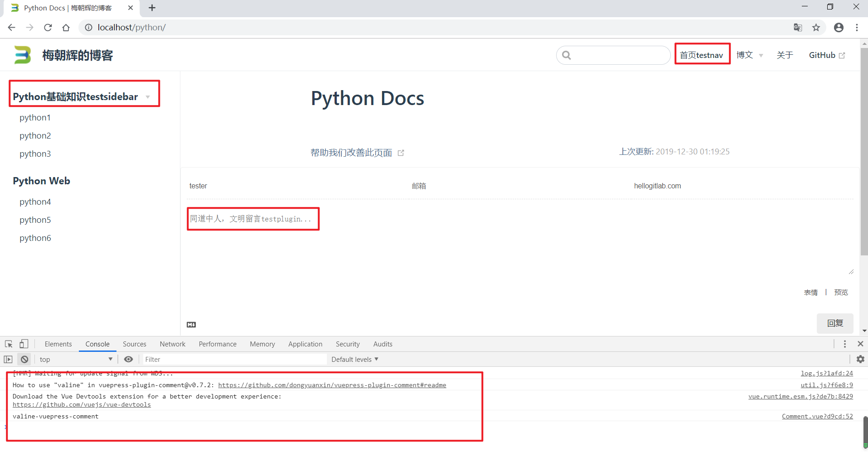Collapse the Python基础知识testsidebar group
The height and width of the screenshot is (461, 868).
(x=82, y=96)
